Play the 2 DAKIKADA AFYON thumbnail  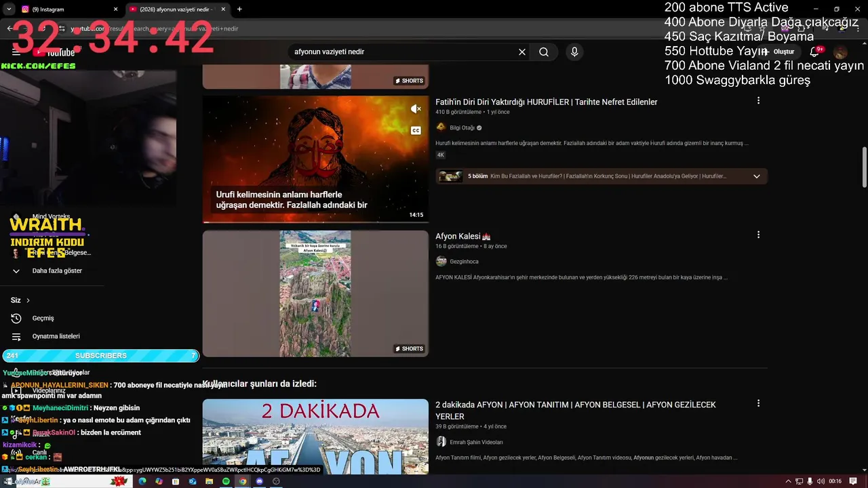(x=315, y=436)
